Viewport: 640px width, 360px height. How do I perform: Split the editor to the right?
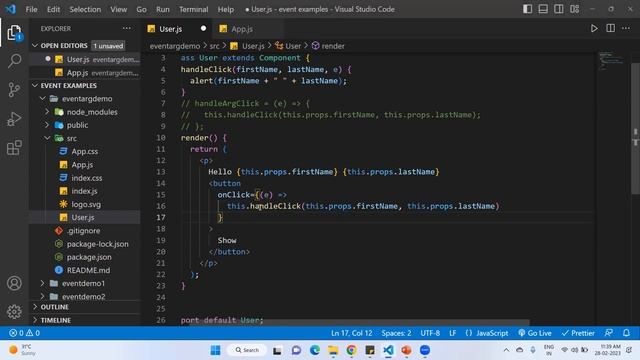click(x=610, y=29)
